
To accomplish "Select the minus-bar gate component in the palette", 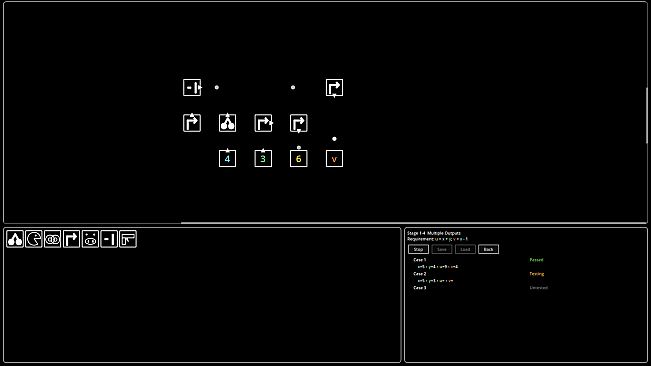I will tap(109, 239).
